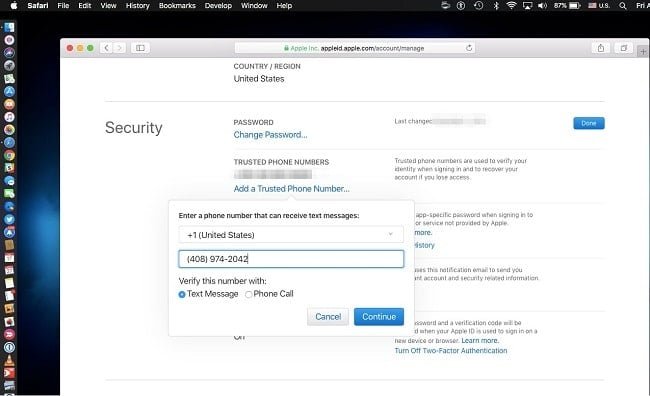Click Add a Trusted Phone Number link
The image size is (650, 396).
coord(291,189)
